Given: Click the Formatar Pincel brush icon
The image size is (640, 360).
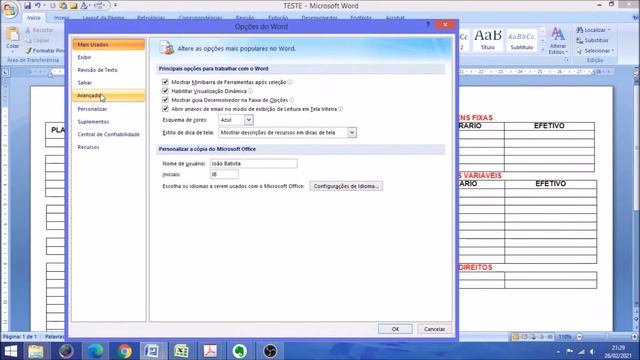Looking at the screenshot, I should pyautogui.click(x=28, y=51).
